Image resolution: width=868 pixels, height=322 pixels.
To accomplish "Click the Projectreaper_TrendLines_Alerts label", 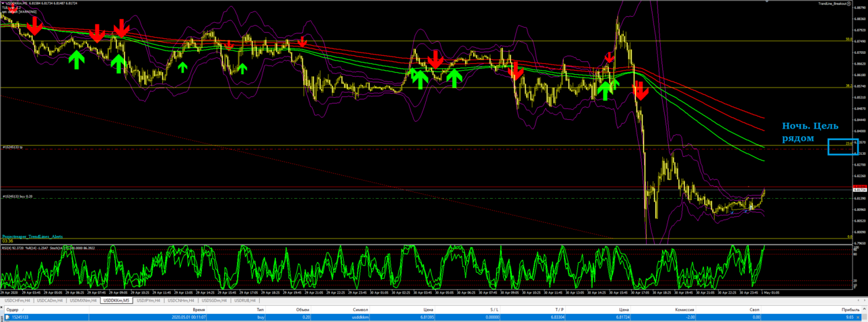I will (32, 237).
